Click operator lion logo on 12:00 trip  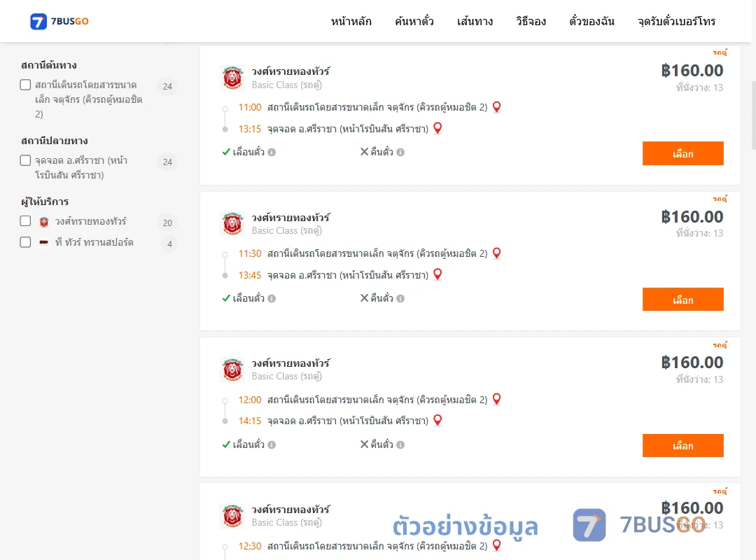click(232, 370)
